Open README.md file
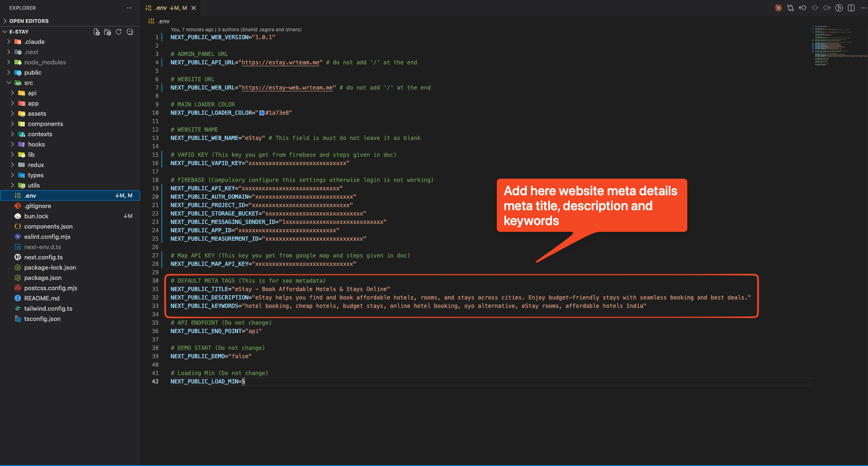 pos(70,299)
